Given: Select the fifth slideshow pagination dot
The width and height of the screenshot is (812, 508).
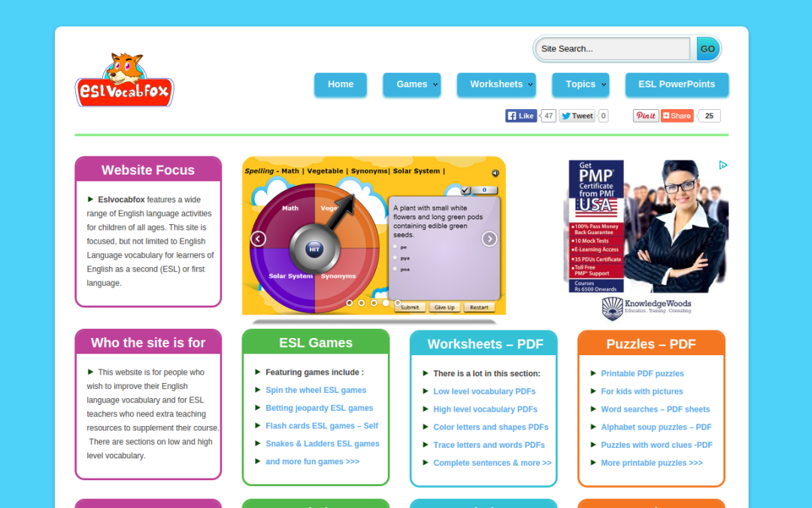Looking at the screenshot, I should click(398, 303).
